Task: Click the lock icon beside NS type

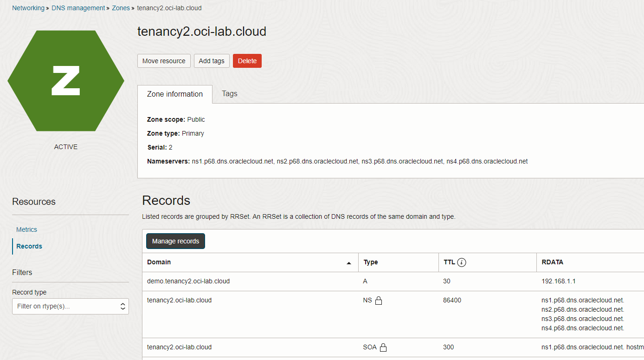Action: pos(379,301)
